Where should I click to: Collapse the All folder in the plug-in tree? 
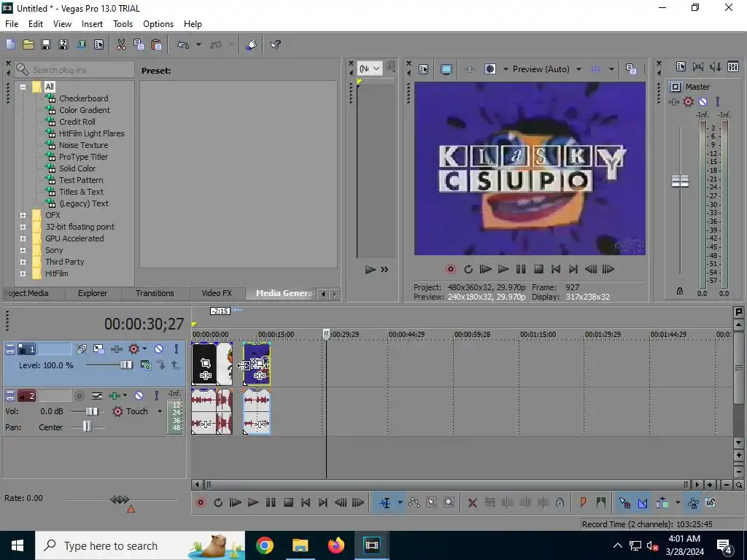coord(23,87)
